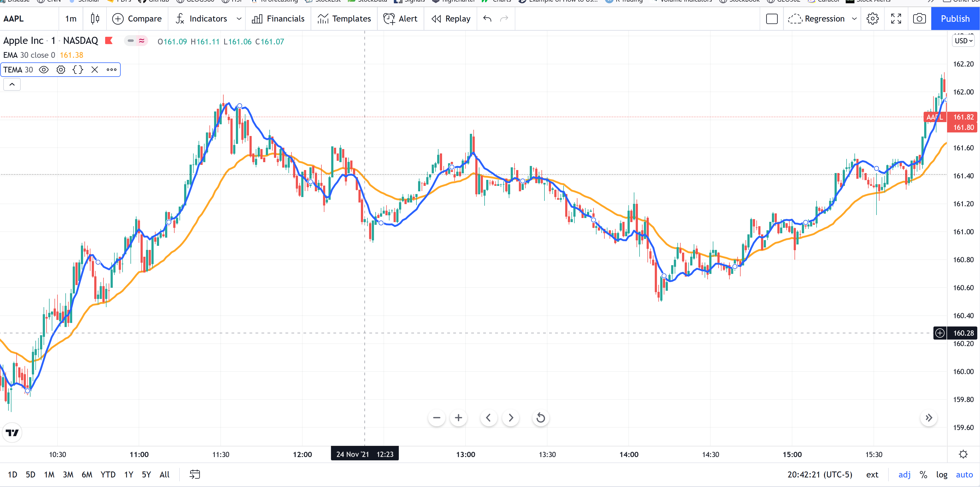The image size is (980, 487).
Task: Open the AAPL symbol search
Action: pos(14,19)
